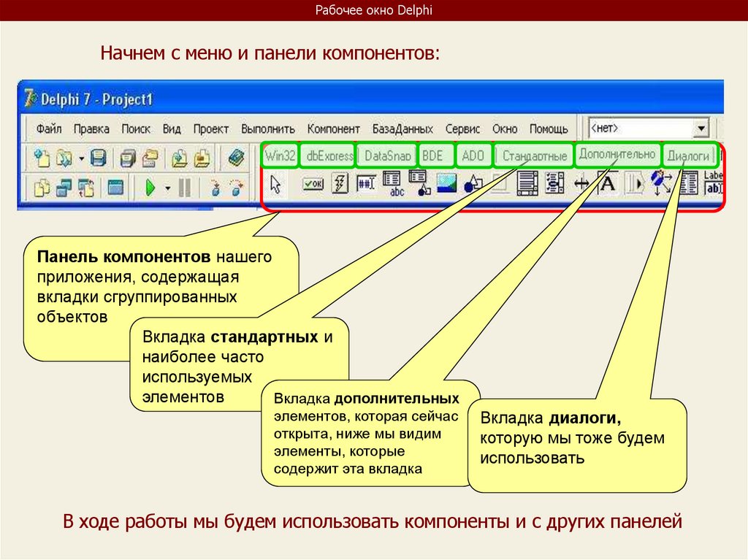The height and width of the screenshot is (560, 748).
Task: Switch to the ADO palette tab
Action: [x=473, y=156]
